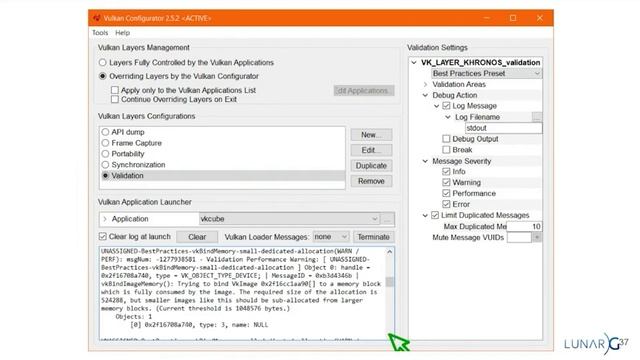The width and height of the screenshot is (640, 360).
Task: Select the API dump configuration
Action: click(x=105, y=132)
